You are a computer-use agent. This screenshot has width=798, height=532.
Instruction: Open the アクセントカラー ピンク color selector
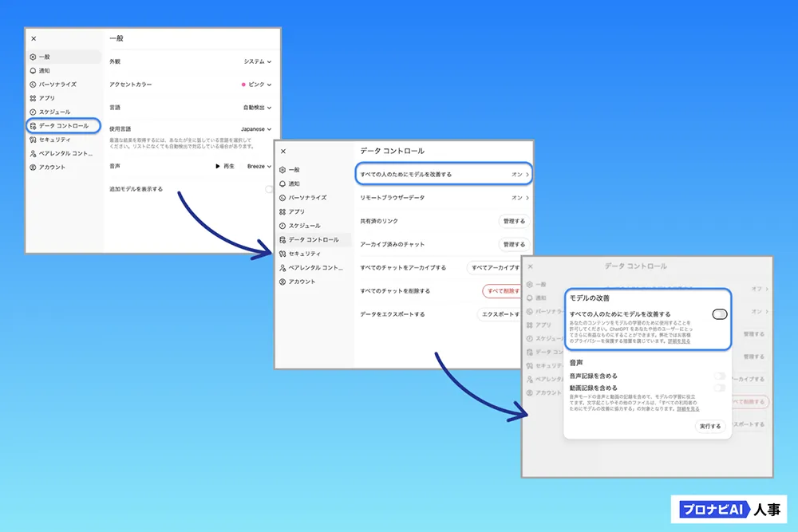pyautogui.click(x=256, y=85)
